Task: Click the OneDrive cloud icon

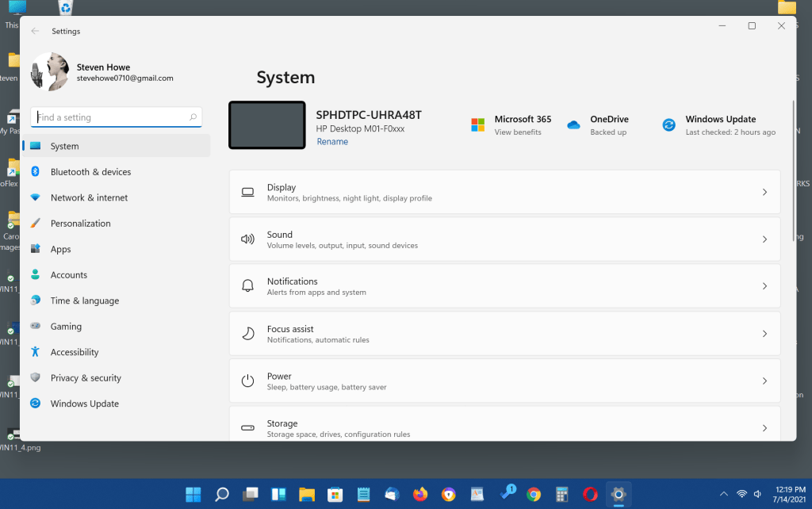Action: point(573,124)
